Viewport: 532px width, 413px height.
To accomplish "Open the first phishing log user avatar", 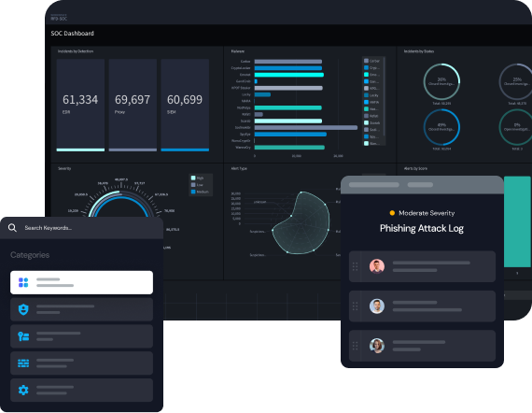I will [377, 266].
